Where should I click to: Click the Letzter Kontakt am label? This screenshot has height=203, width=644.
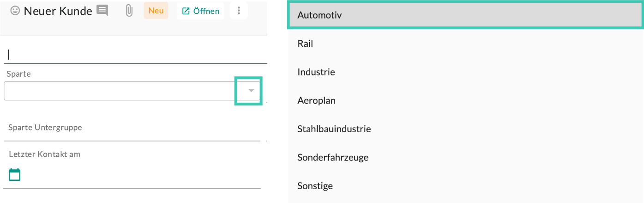44,154
